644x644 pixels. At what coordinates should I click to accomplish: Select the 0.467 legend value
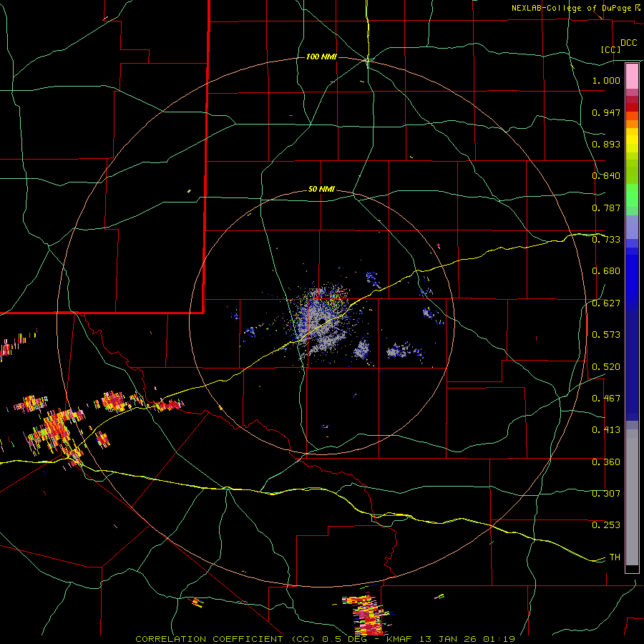pyautogui.click(x=606, y=399)
